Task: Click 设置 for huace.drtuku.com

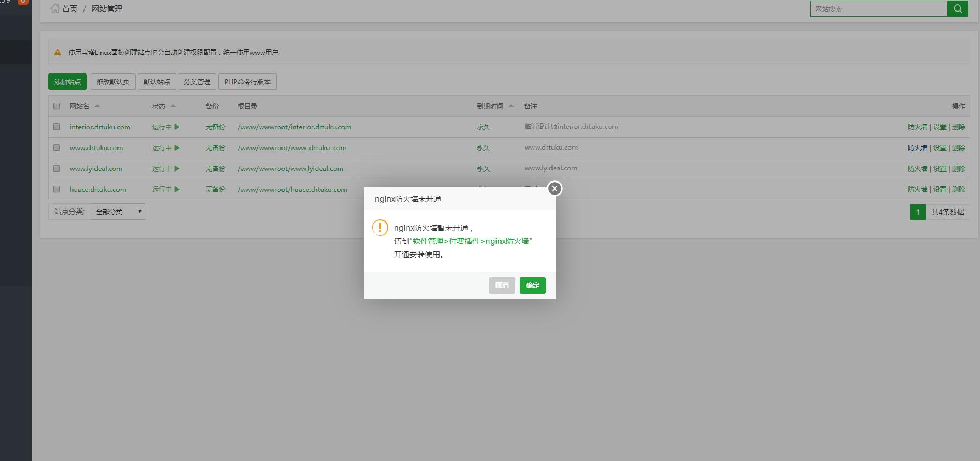Action: pos(940,189)
